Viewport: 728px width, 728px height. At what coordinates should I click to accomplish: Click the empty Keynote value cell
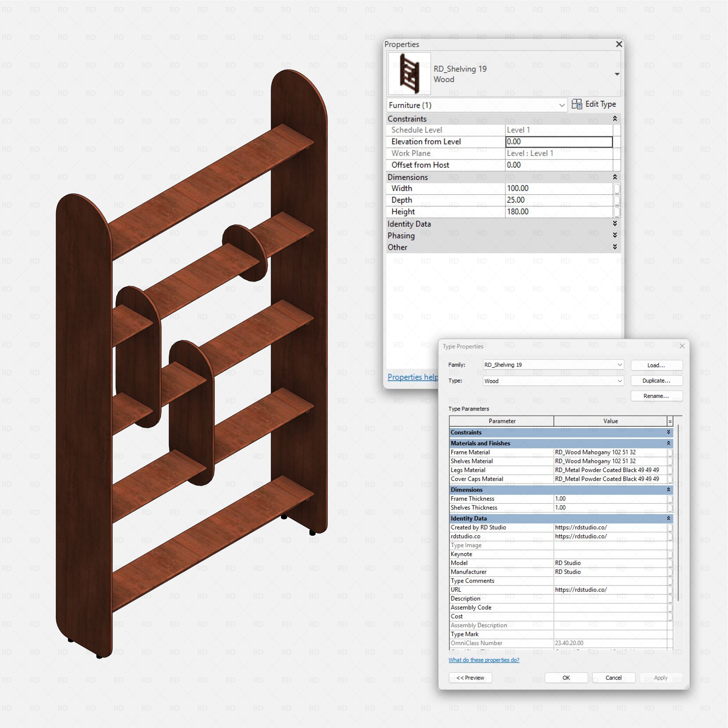pos(610,554)
